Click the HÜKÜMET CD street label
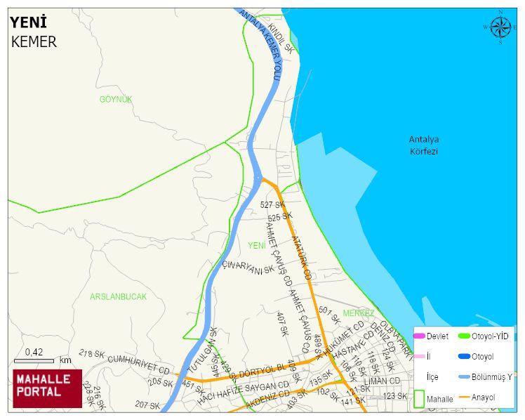The height and width of the screenshot is (420, 525). [x=343, y=338]
